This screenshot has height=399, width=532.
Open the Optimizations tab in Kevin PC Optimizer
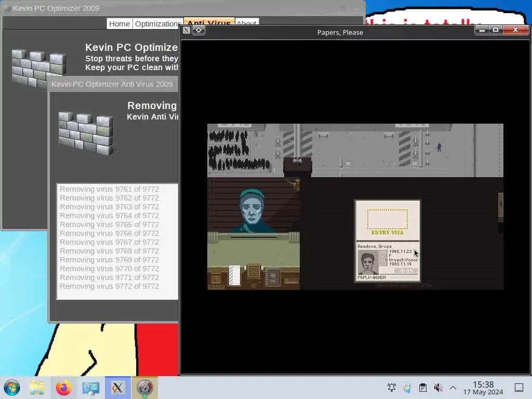(158, 24)
